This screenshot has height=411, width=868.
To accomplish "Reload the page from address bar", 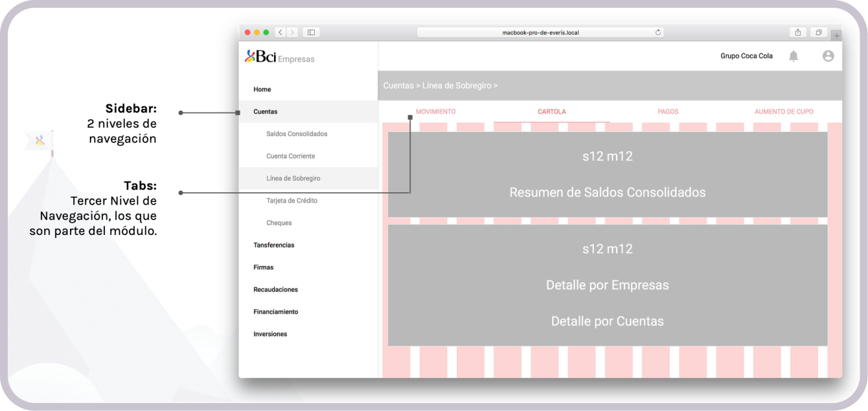I will pos(658,32).
